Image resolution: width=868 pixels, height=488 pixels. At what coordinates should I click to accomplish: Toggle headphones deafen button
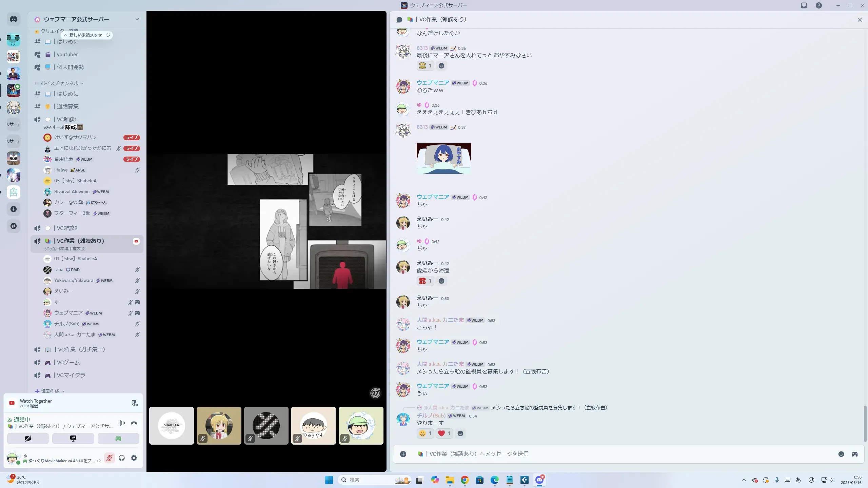point(122,458)
